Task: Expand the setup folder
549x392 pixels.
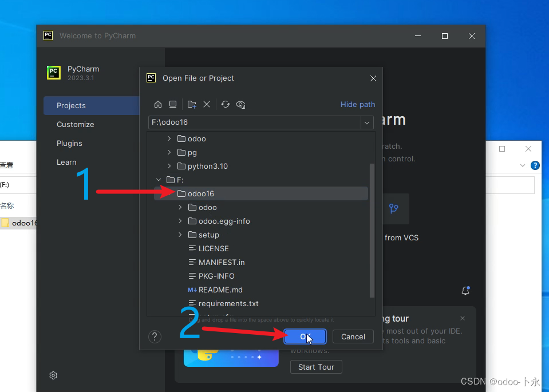Action: 180,235
